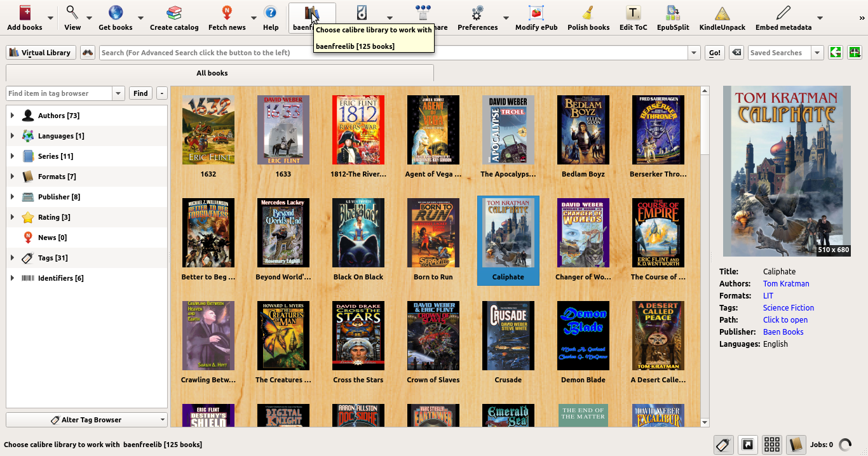
Task: Open the Embed metadata dropdown arrow
Action: [820, 18]
